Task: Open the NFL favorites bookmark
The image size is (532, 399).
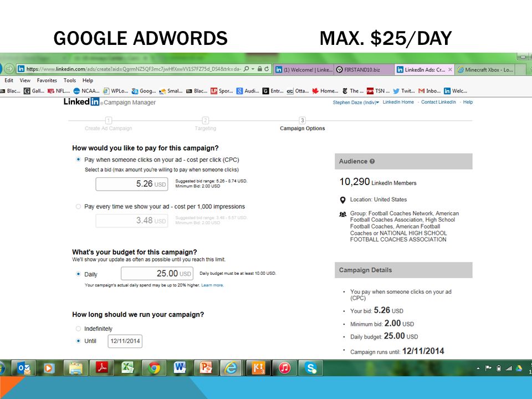Action: point(59,91)
